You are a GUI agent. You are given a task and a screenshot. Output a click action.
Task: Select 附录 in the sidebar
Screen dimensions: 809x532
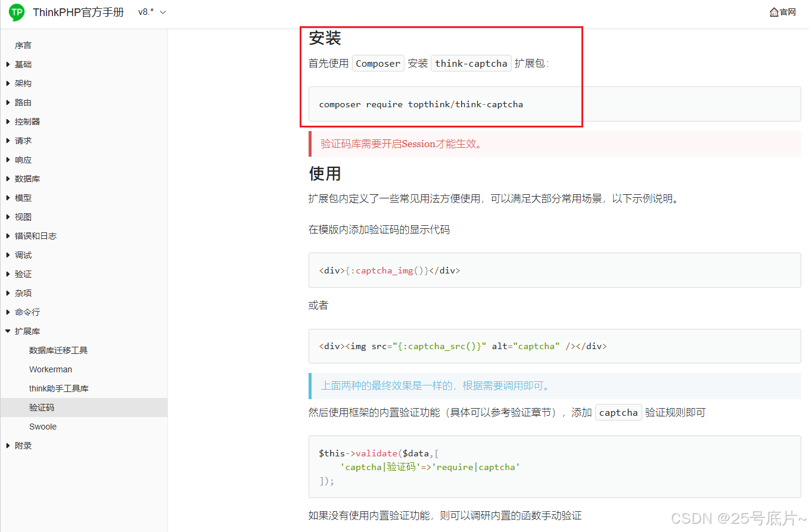point(23,446)
